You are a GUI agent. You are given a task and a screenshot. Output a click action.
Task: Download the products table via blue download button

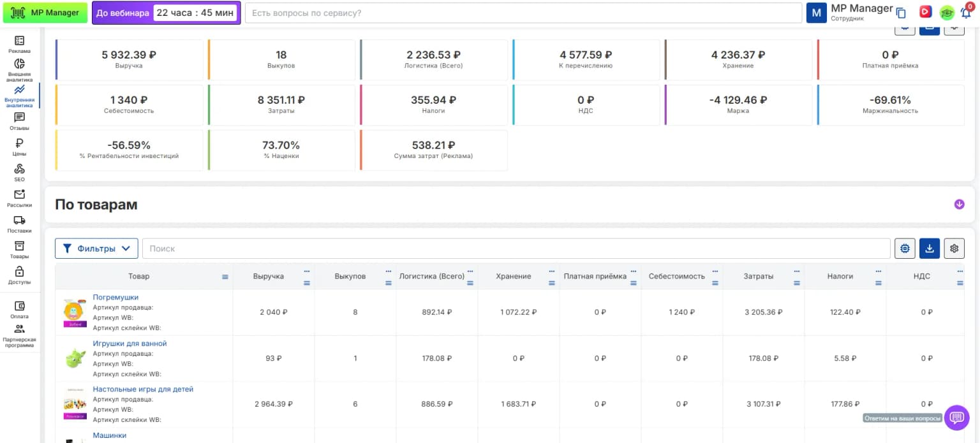tap(930, 249)
